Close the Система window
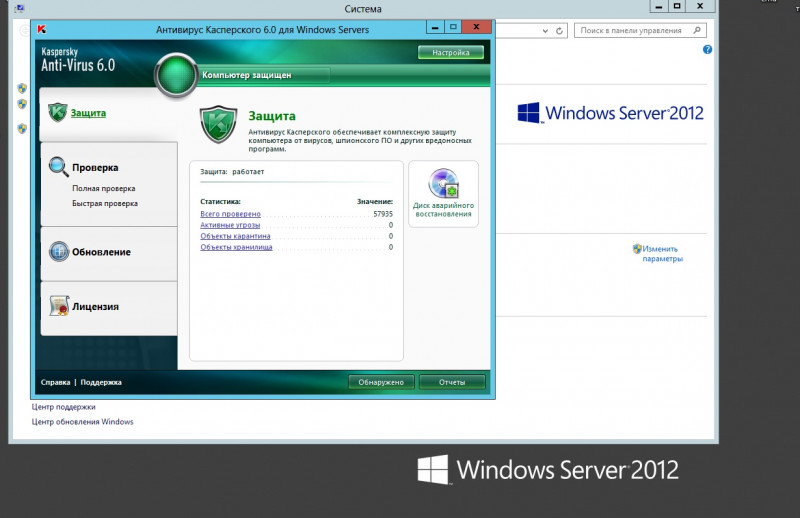Viewport: 800px width, 518px height. tap(701, 6)
